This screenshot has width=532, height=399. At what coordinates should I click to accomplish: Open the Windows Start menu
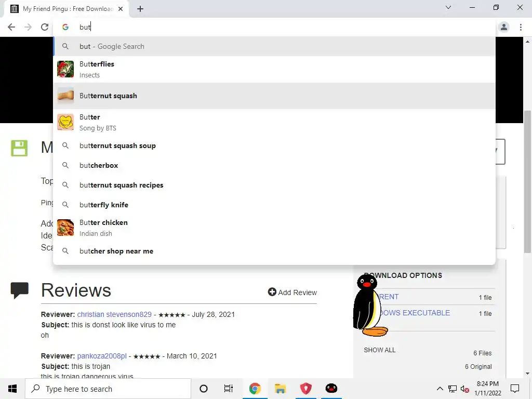[12, 389]
